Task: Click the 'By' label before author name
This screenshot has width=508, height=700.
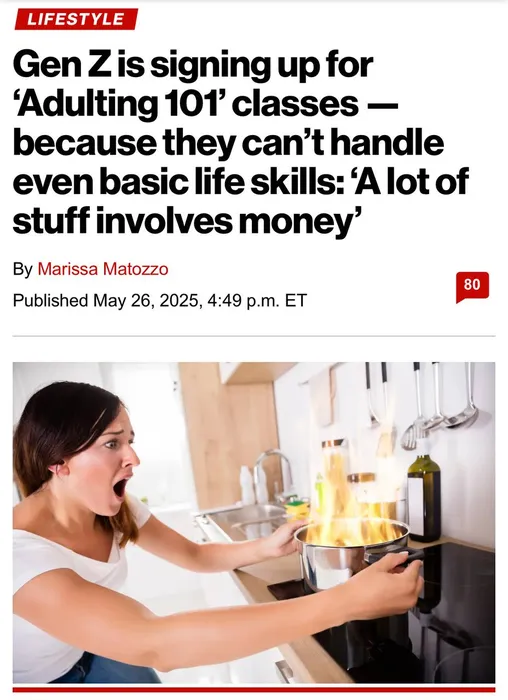Action: (23, 269)
